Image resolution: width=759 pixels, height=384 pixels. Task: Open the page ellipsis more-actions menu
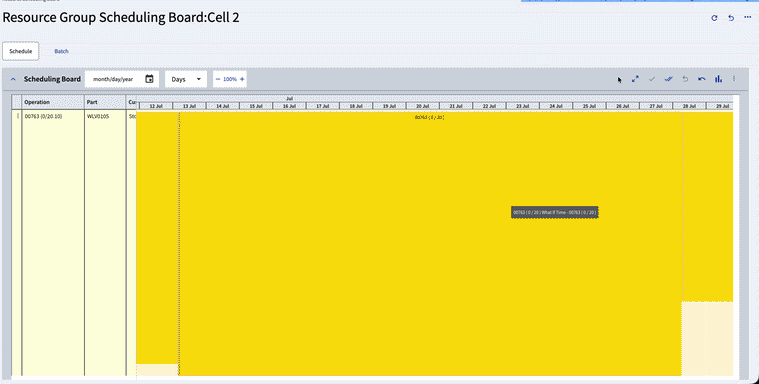coord(747,17)
